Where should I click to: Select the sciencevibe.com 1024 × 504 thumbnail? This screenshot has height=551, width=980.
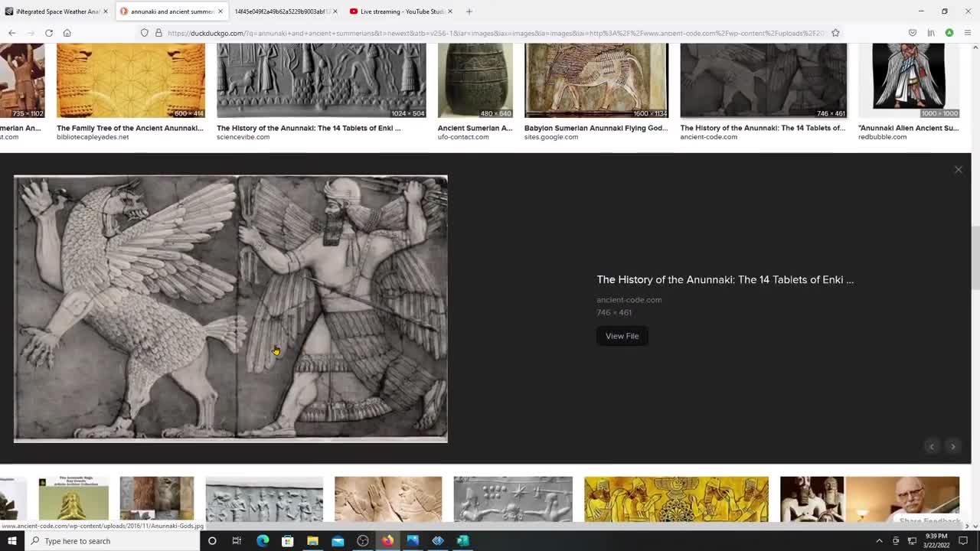(x=322, y=80)
